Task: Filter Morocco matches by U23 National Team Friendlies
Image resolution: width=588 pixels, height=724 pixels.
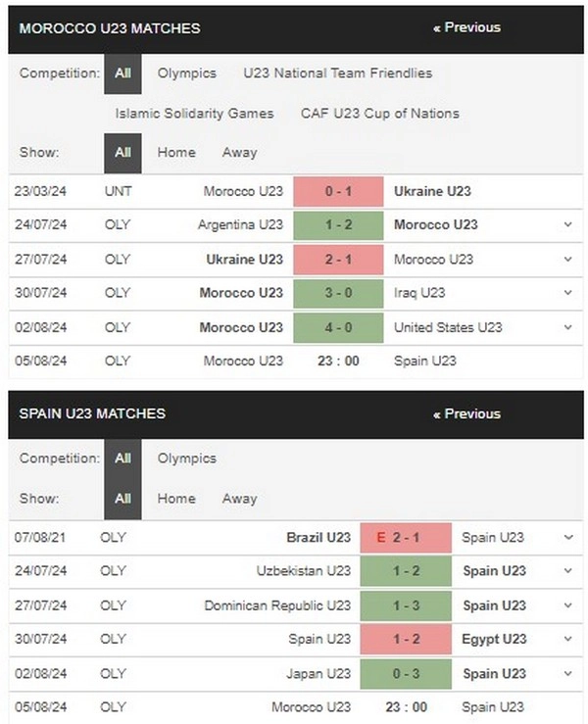Action: coord(338,72)
